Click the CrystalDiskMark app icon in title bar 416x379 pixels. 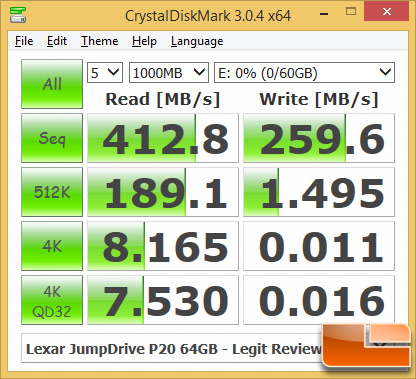pos(18,14)
